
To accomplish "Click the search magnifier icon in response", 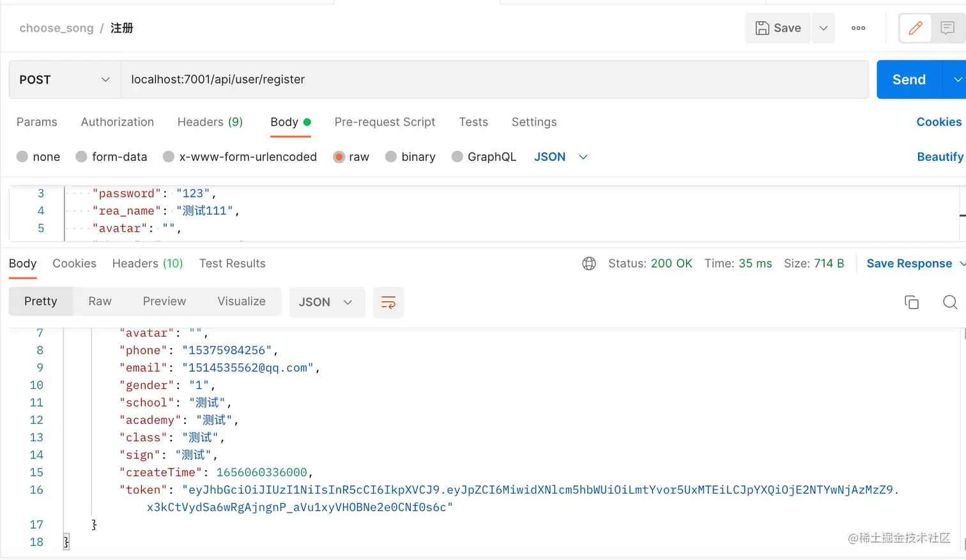I will [949, 302].
